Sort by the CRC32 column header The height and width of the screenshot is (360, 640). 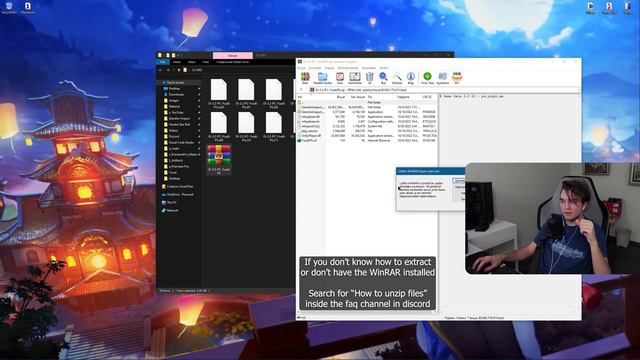[x=428, y=97]
